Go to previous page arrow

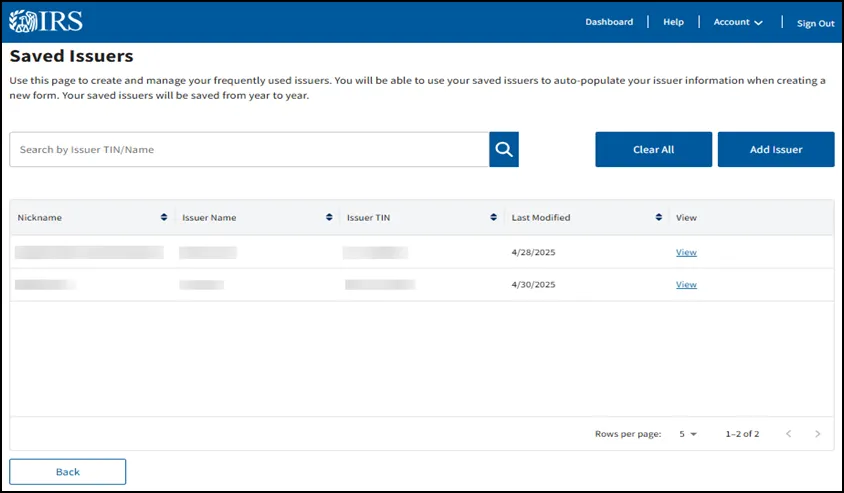[789, 434]
